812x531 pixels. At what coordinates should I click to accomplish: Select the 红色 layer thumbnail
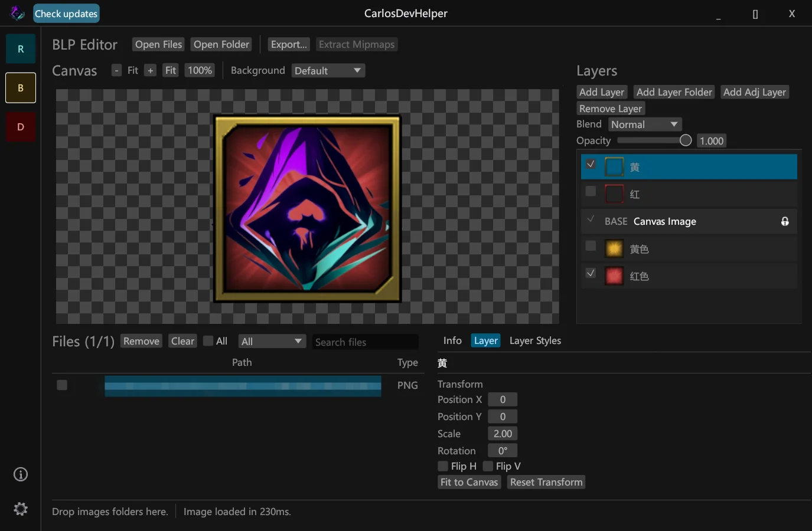click(614, 276)
